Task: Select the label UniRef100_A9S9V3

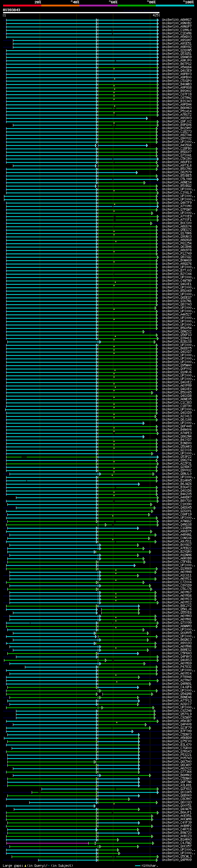Action: (177, 118)
